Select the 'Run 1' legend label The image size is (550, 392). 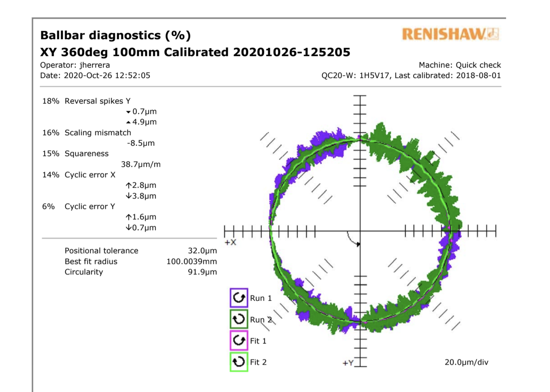click(x=261, y=298)
